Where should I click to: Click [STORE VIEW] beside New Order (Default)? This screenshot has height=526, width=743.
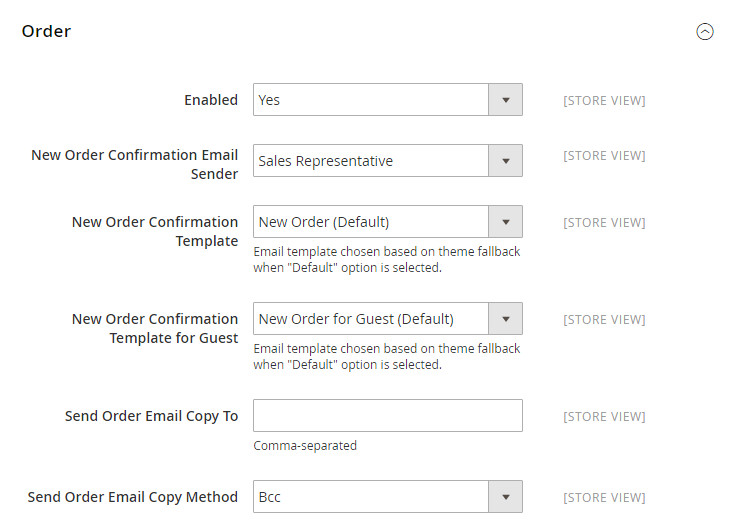tap(604, 222)
